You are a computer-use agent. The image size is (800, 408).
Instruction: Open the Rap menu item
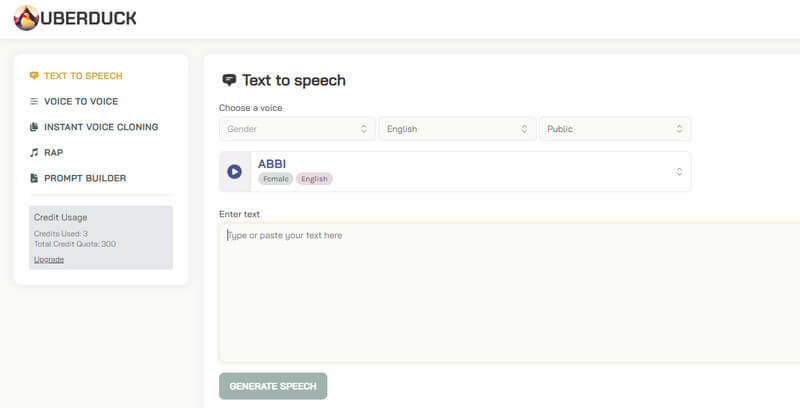click(x=53, y=153)
